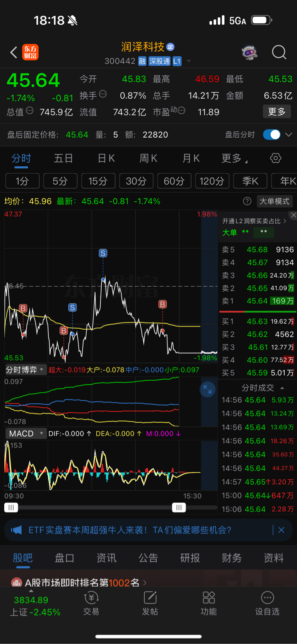The height and width of the screenshot is (644, 297).
Task: Tap the 买1 45.63 order row
Action: pyautogui.click(x=258, y=321)
